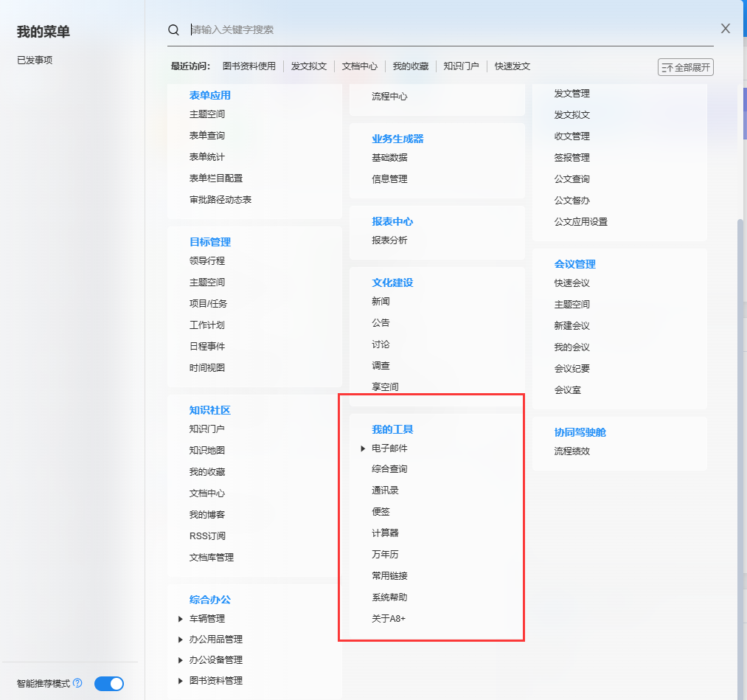Expand the 办公用品管理 arrow
Screen dimensions: 747x700
181,640
